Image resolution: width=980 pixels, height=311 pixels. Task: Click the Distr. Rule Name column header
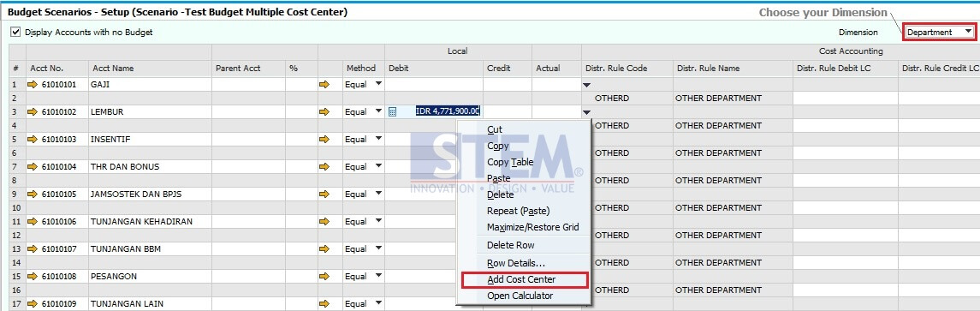734,69
